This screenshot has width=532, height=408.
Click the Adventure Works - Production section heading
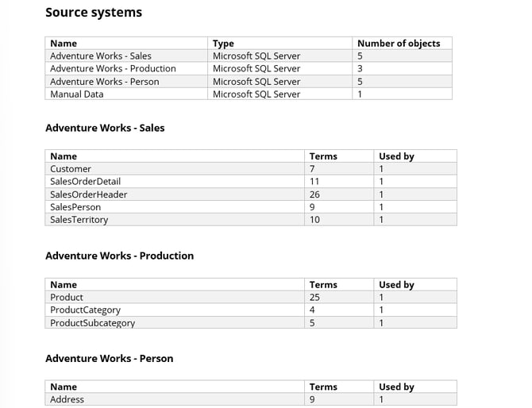[x=119, y=256]
